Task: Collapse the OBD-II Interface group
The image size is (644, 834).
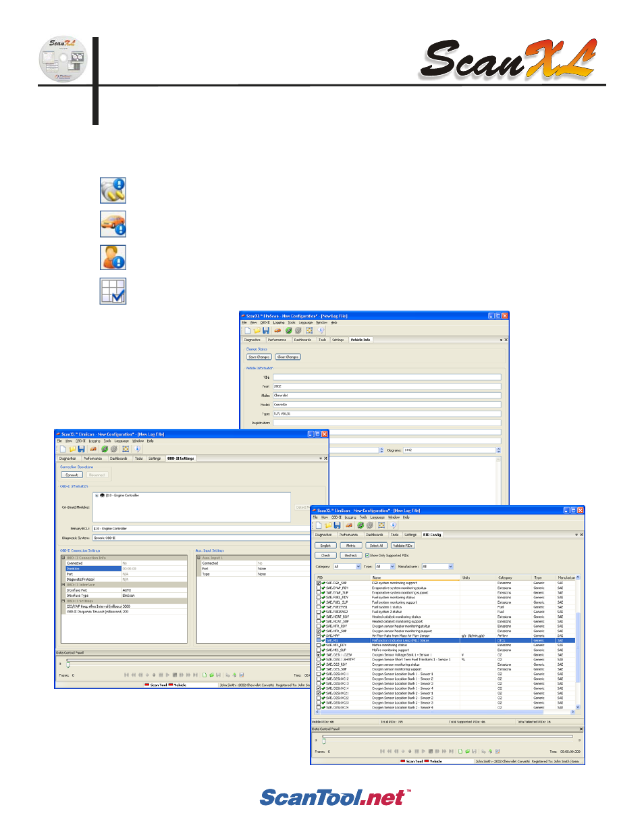Action: point(63,585)
